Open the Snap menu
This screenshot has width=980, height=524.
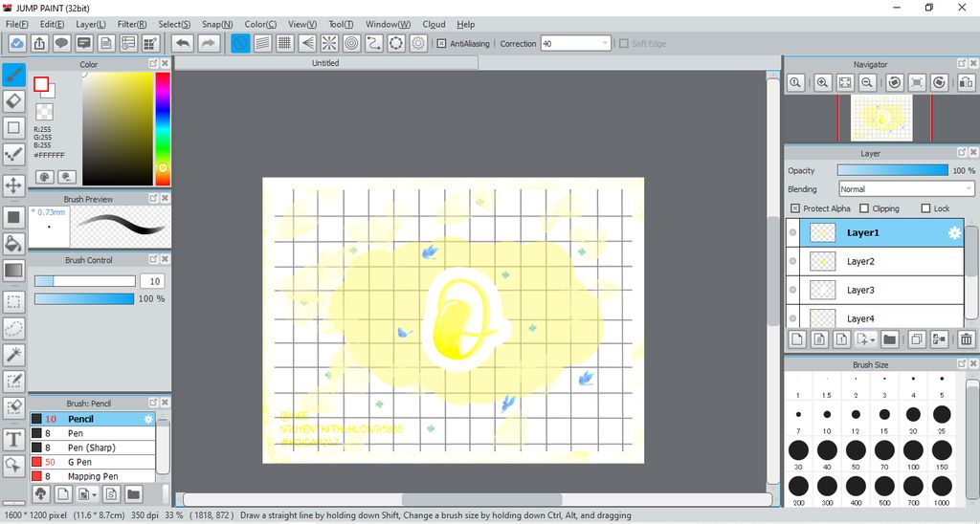click(217, 24)
